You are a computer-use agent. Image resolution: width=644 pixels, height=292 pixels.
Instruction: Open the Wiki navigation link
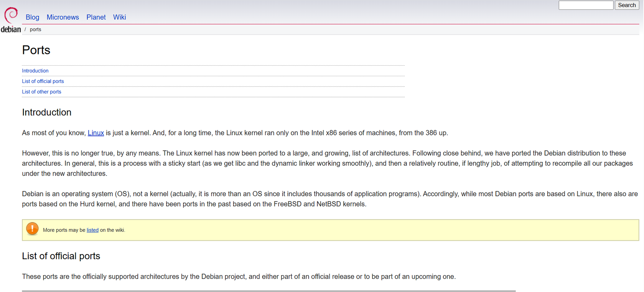pyautogui.click(x=119, y=17)
